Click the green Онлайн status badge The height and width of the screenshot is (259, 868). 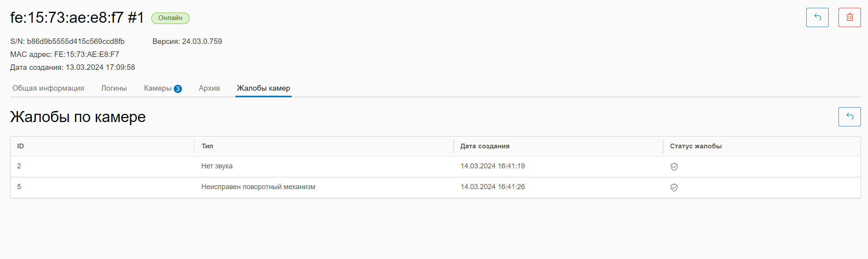click(x=170, y=18)
